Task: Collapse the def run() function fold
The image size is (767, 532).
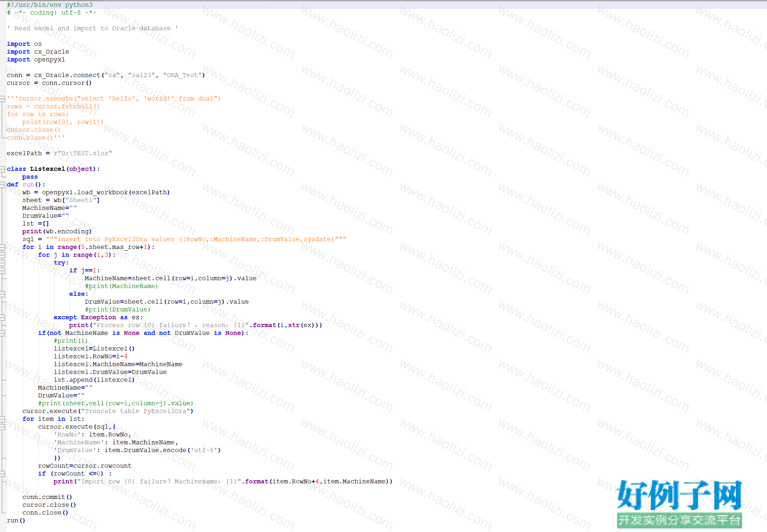Action: 2,184
